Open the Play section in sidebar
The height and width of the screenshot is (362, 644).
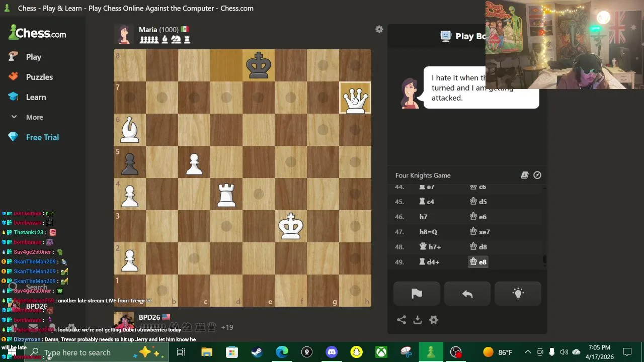33,57
